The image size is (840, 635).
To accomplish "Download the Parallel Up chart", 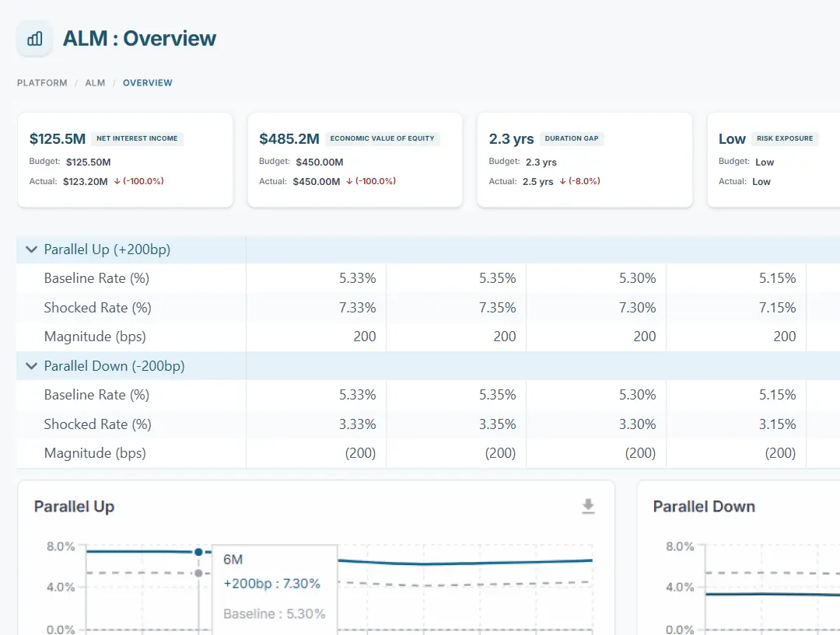I will (588, 506).
